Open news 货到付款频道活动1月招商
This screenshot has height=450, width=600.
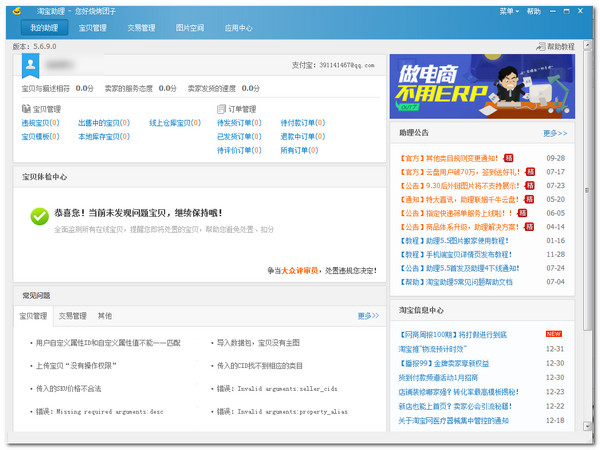click(438, 378)
